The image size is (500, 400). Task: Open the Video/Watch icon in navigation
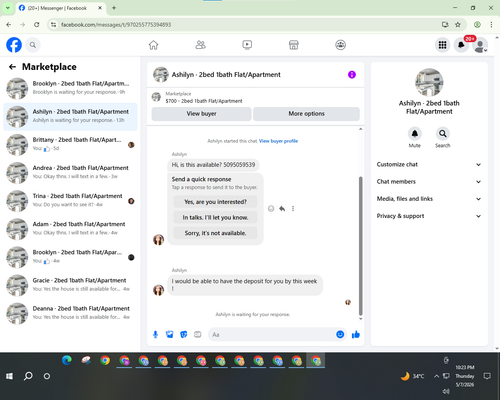(247, 45)
